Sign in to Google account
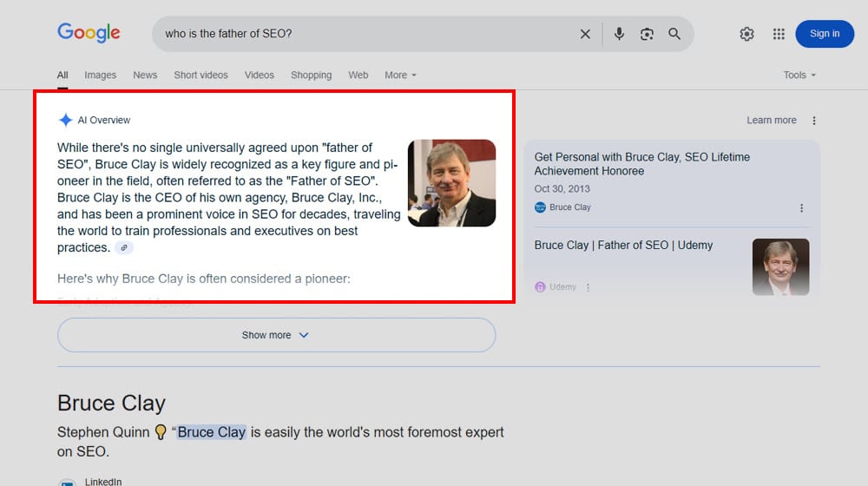Screen dimensions: 868x486 tap(825, 33)
